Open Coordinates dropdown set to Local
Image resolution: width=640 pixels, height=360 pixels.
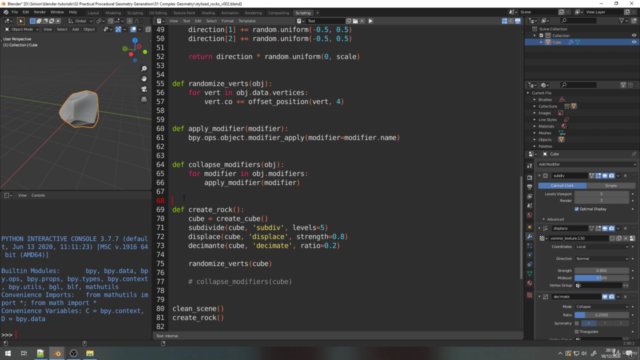[x=602, y=247]
